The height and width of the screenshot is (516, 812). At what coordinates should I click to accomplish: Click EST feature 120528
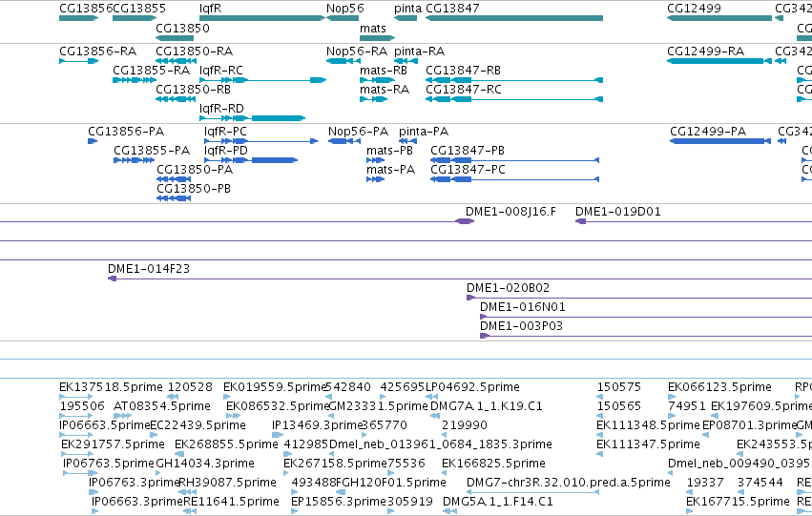coord(173,397)
